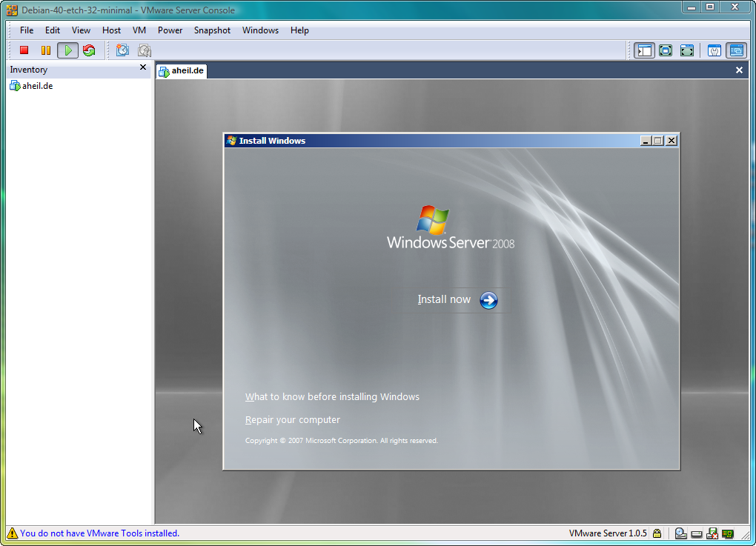The width and height of the screenshot is (756, 546).
Task: Click 'You do not have VMware Tools installed' message
Action: pos(100,533)
